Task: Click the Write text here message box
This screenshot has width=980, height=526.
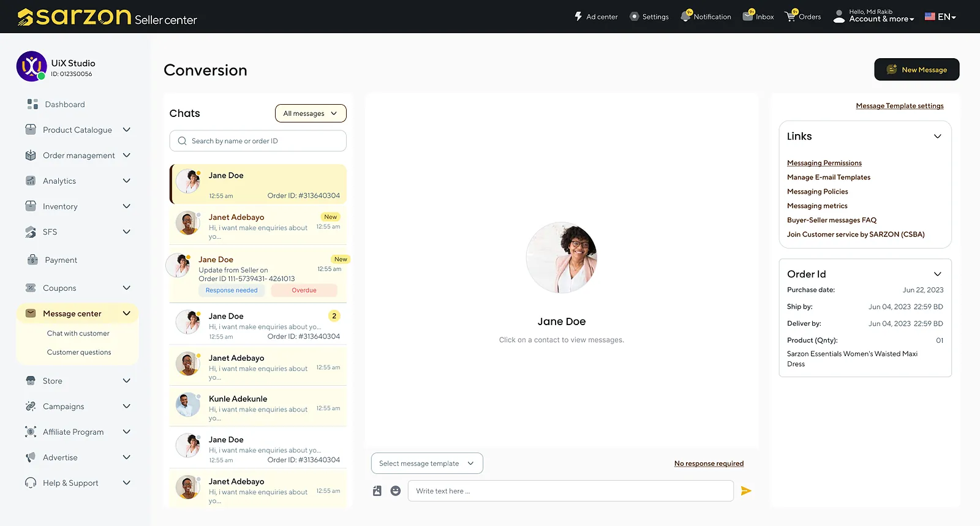Action: click(571, 491)
